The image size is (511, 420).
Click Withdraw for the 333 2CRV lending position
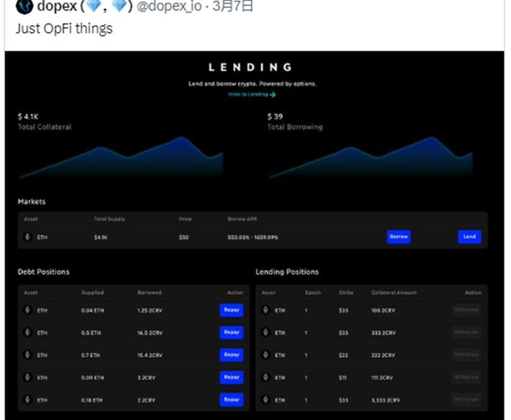pyautogui.click(x=466, y=332)
